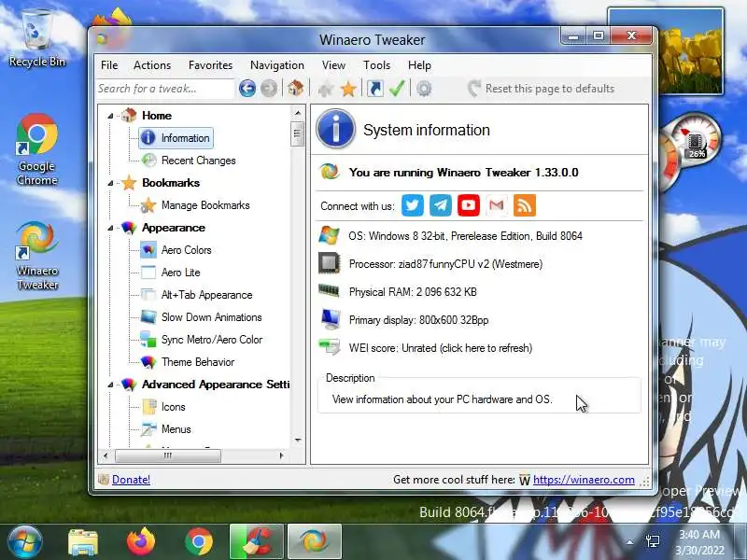Open the Navigation menu
The height and width of the screenshot is (560, 747).
pyautogui.click(x=277, y=65)
